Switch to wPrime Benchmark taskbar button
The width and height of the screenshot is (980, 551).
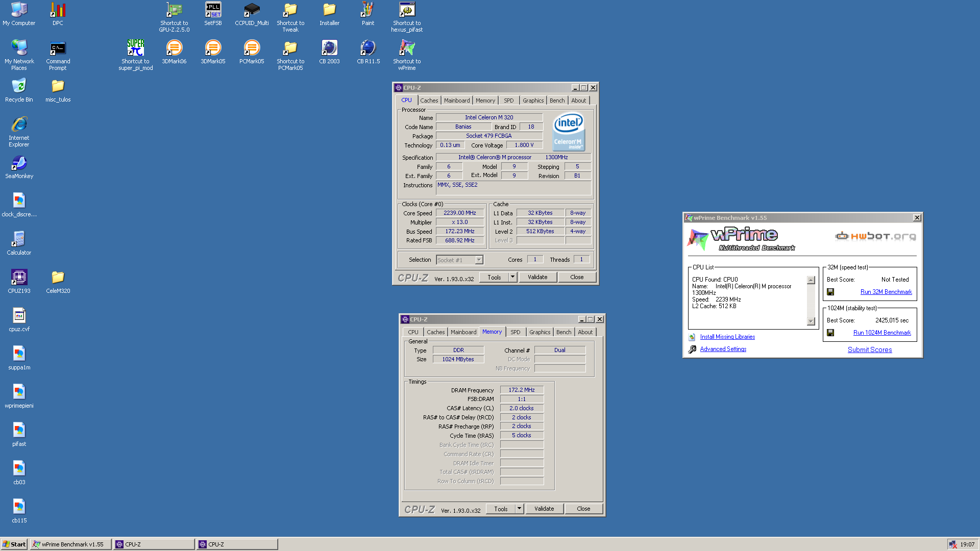pyautogui.click(x=70, y=544)
